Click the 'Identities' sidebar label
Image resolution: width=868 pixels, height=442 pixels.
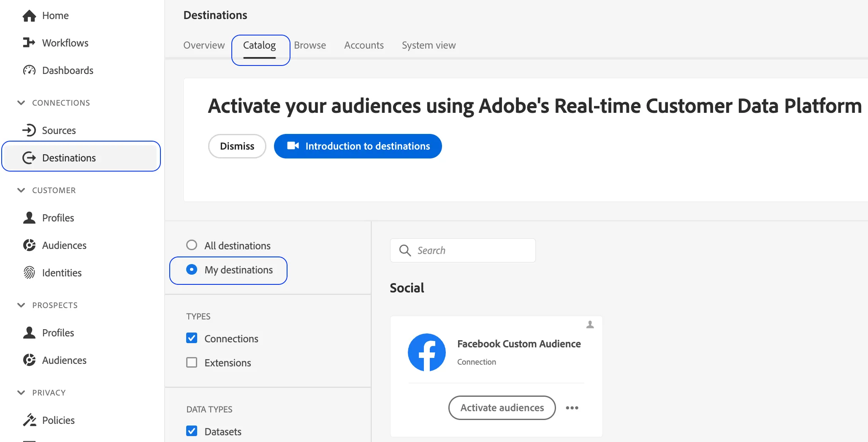[62, 273]
